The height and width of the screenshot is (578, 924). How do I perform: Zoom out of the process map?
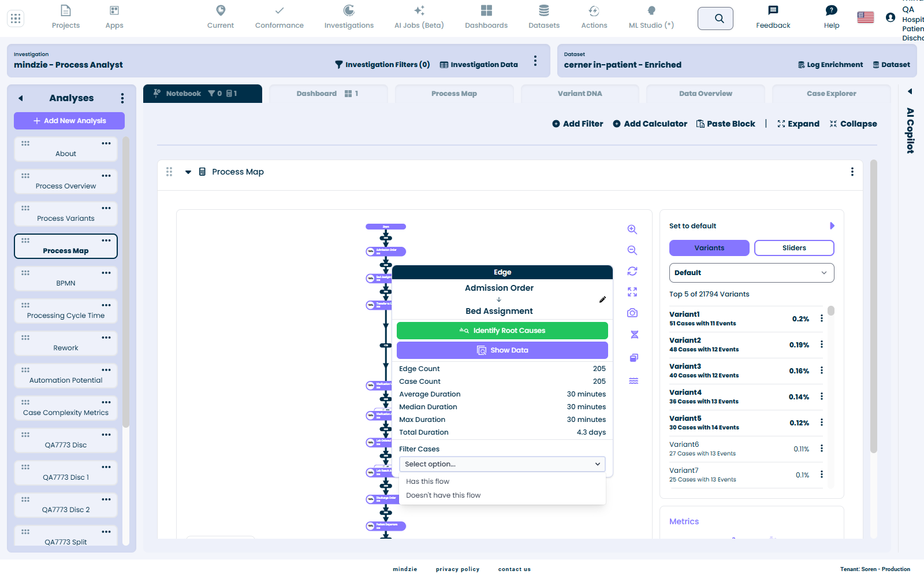pos(632,250)
